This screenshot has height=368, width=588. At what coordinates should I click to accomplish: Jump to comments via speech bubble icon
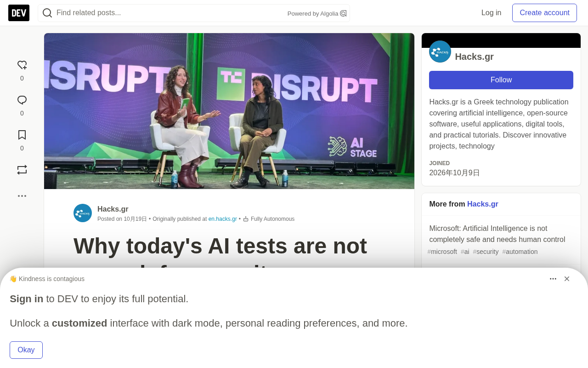coord(22,100)
